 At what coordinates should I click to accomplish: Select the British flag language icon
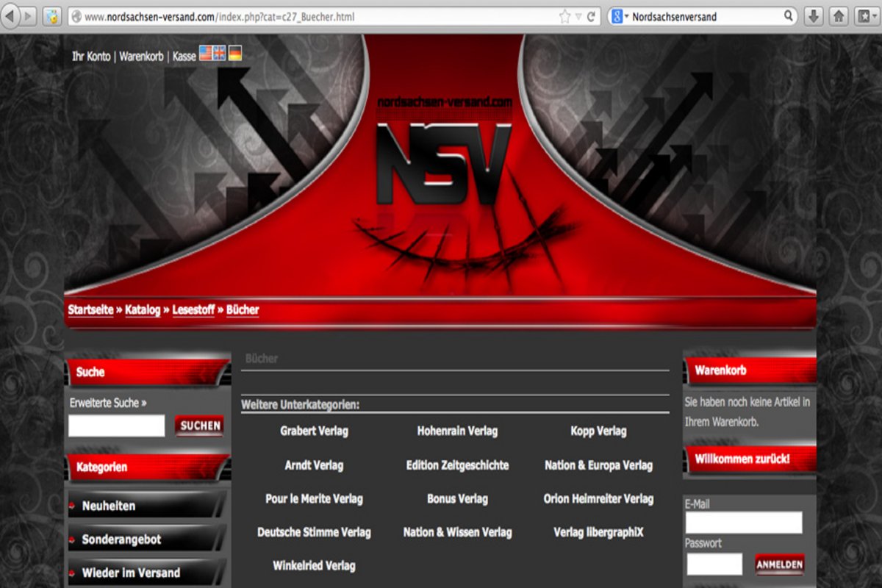pos(220,54)
